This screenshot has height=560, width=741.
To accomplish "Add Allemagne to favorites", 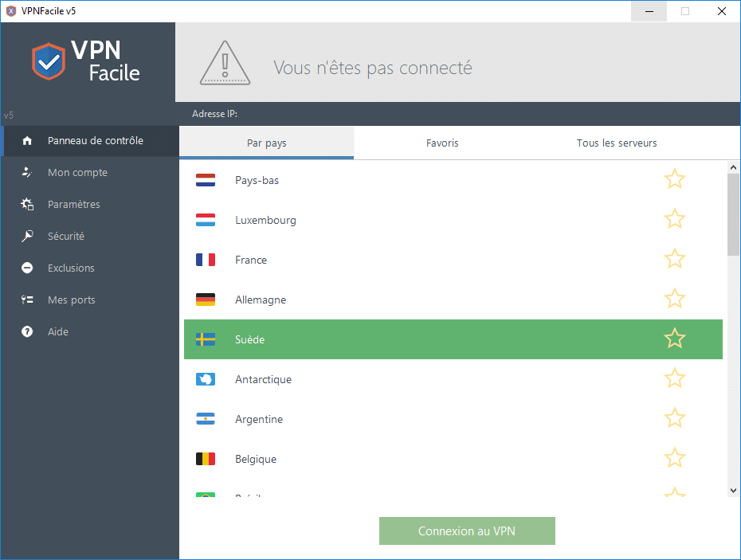I will click(674, 299).
